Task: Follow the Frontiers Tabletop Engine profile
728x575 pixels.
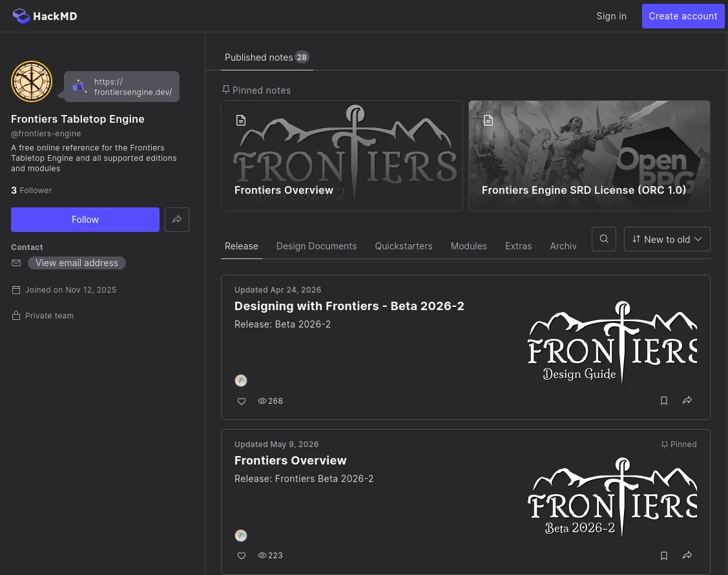Action: tap(85, 220)
